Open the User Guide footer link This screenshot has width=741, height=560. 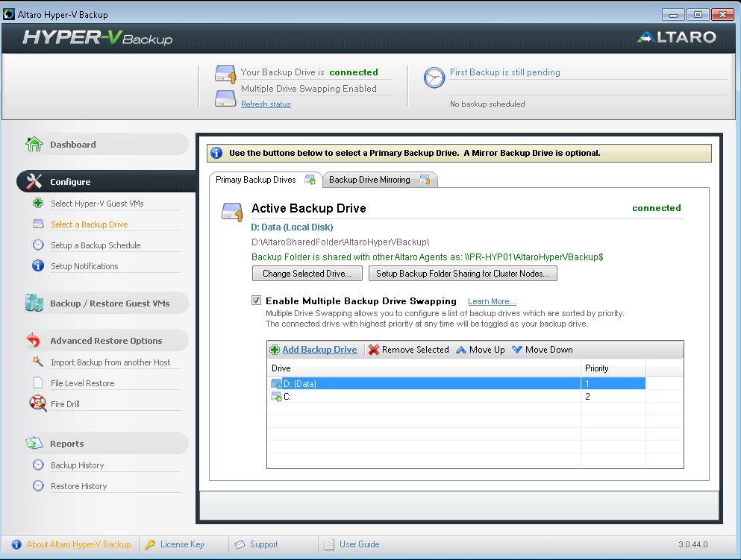click(359, 544)
